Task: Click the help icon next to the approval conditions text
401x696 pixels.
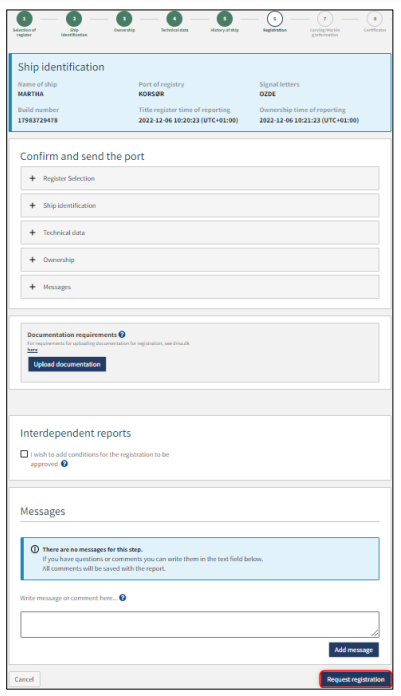Action: tap(64, 464)
